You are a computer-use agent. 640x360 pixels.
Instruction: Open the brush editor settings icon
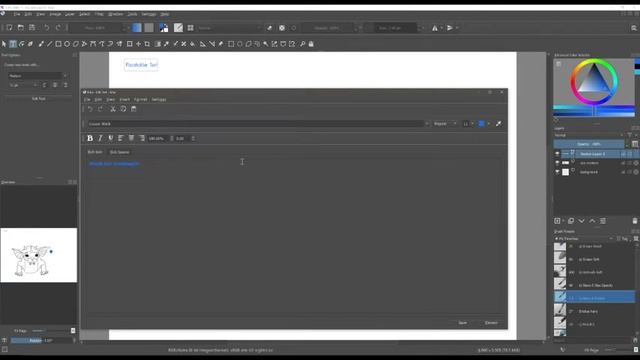[178, 27]
